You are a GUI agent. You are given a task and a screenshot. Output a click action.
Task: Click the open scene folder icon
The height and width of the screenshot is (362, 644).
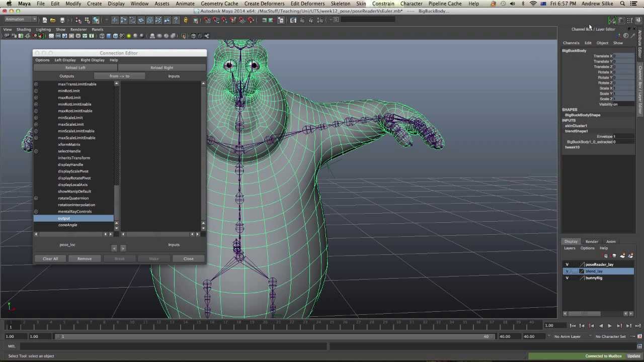(x=53, y=20)
